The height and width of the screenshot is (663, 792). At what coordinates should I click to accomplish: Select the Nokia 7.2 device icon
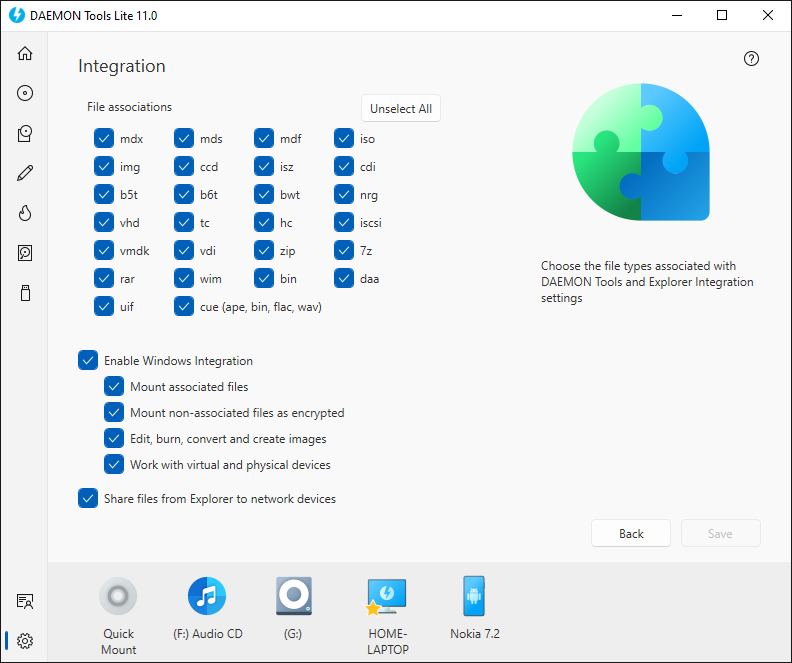pos(472,597)
